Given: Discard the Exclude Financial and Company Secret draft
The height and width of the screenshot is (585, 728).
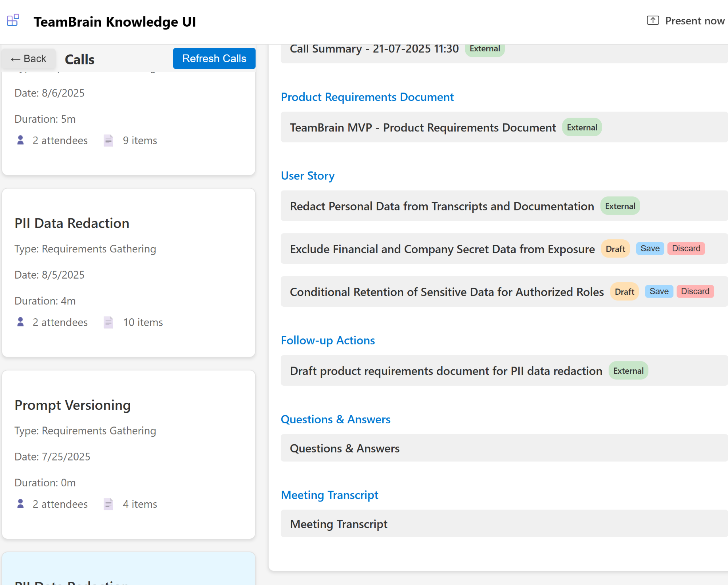Looking at the screenshot, I should (686, 248).
